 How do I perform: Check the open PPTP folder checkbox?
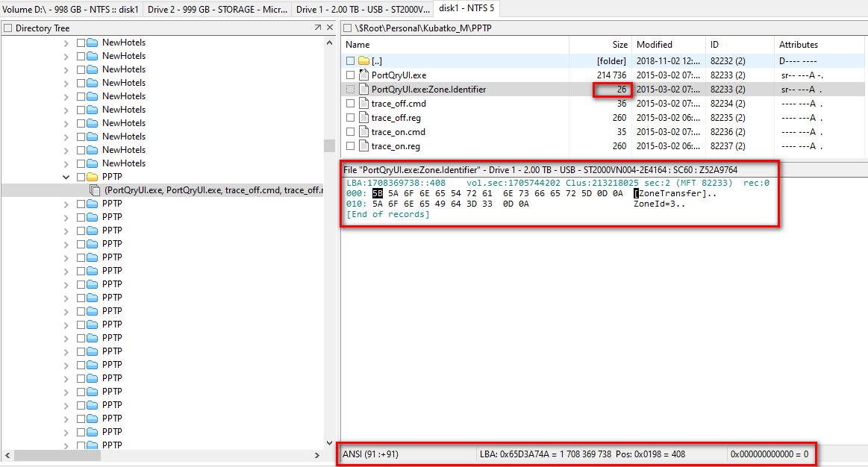(81, 177)
